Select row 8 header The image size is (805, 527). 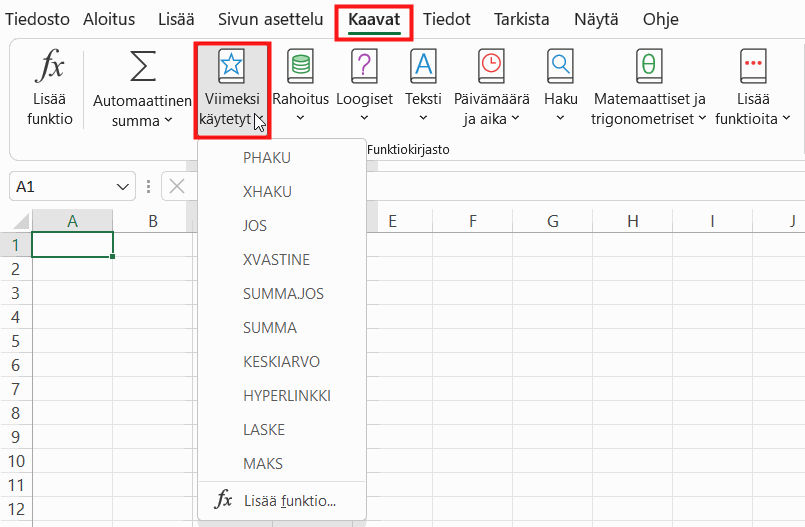click(16, 413)
